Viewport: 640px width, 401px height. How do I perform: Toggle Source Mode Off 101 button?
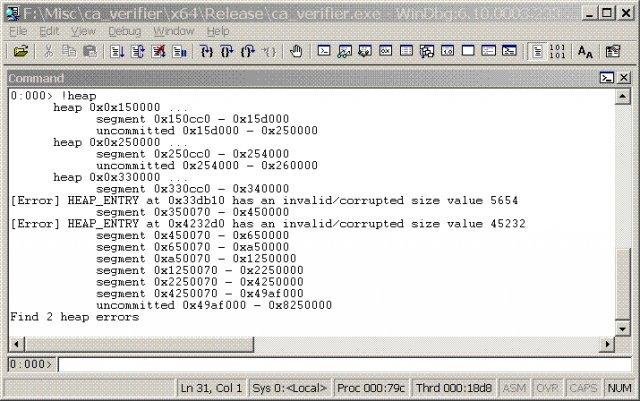pos(557,51)
